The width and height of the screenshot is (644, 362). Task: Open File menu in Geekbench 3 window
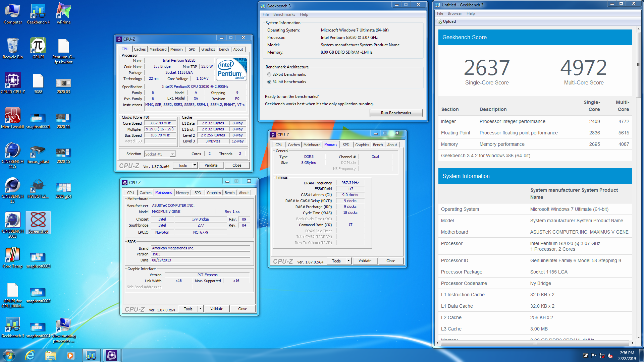pyautogui.click(x=266, y=14)
